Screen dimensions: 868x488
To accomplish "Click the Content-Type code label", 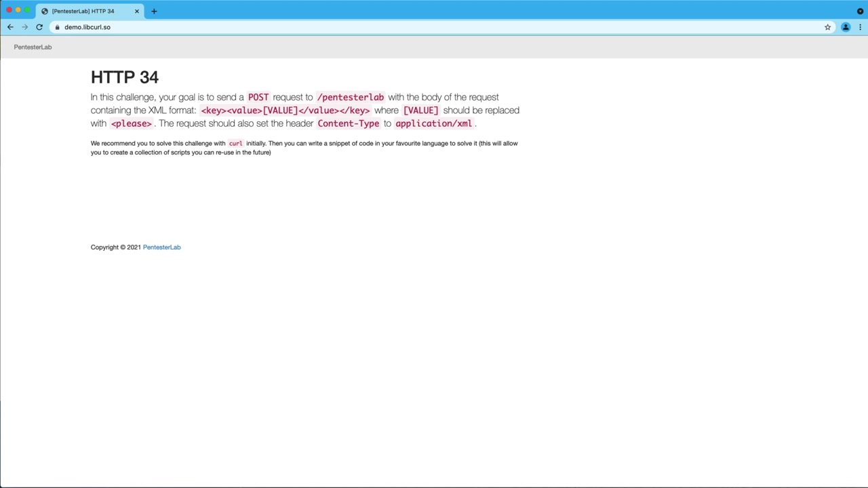I will 349,123.
